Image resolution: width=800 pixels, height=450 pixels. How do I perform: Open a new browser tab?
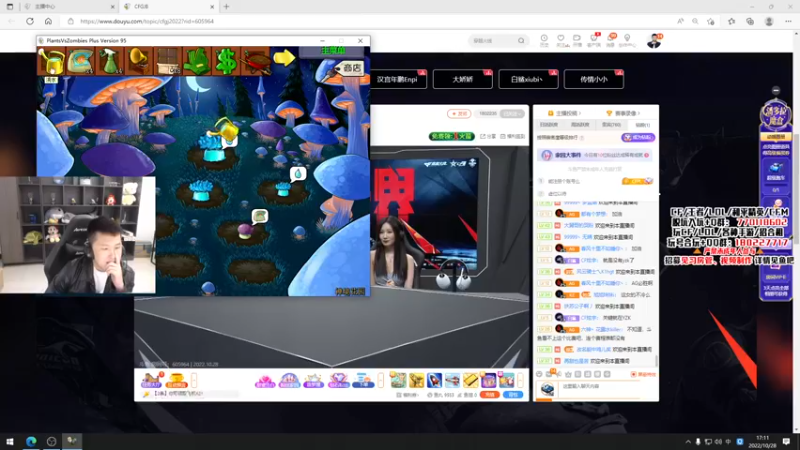[x=227, y=7]
